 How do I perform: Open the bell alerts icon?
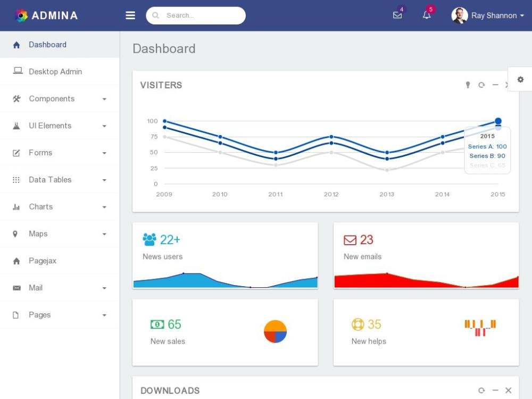click(x=427, y=15)
